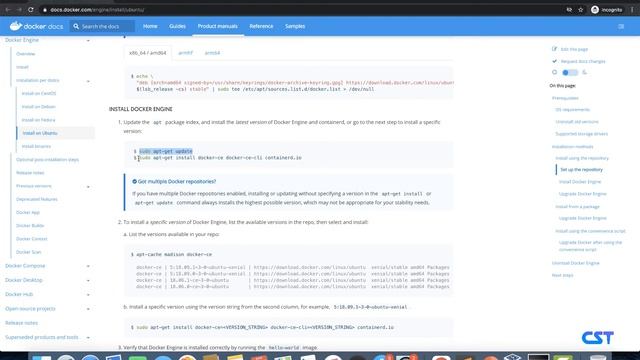640x360 pixels.
Task: Open Install on CentOS link
Action: [x=39, y=93]
